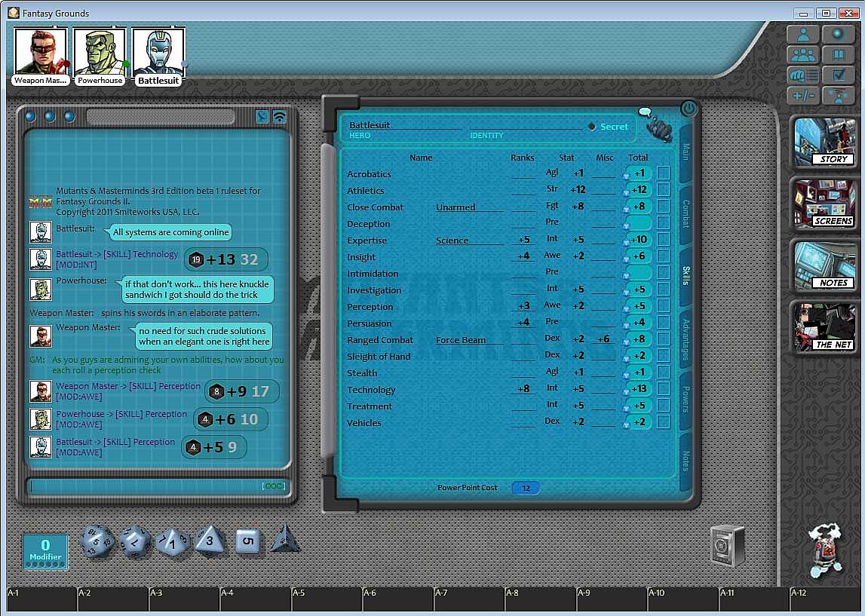Click the speech bubble on character sheet
The width and height of the screenshot is (865, 616).
pyautogui.click(x=644, y=112)
